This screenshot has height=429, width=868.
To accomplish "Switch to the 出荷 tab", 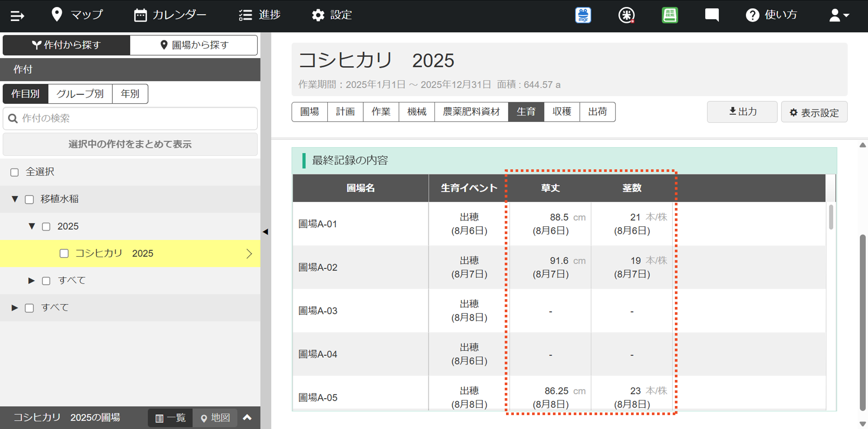I will click(x=597, y=112).
